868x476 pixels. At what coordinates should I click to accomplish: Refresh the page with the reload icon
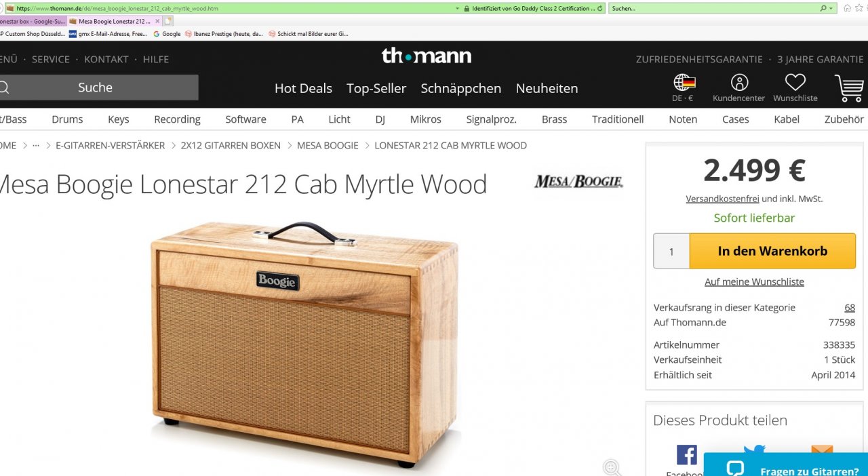coord(601,8)
